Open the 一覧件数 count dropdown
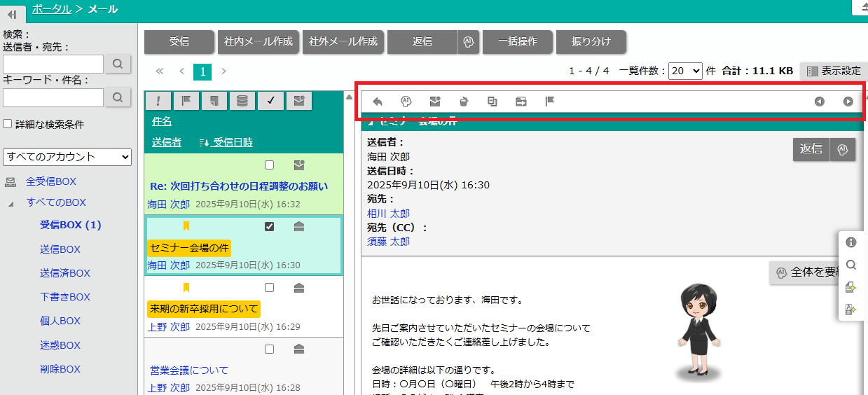 (684, 71)
